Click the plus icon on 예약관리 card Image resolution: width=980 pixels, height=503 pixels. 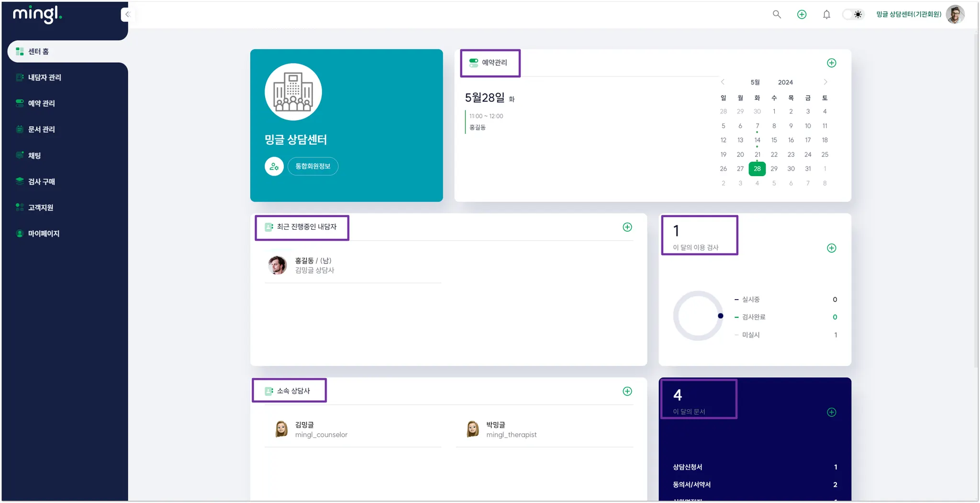832,63
